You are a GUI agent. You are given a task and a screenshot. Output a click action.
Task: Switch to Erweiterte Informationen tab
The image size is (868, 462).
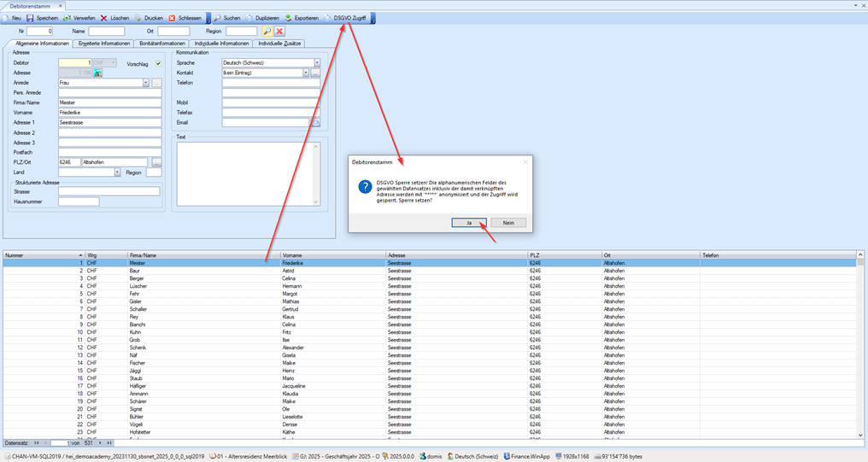pos(104,44)
